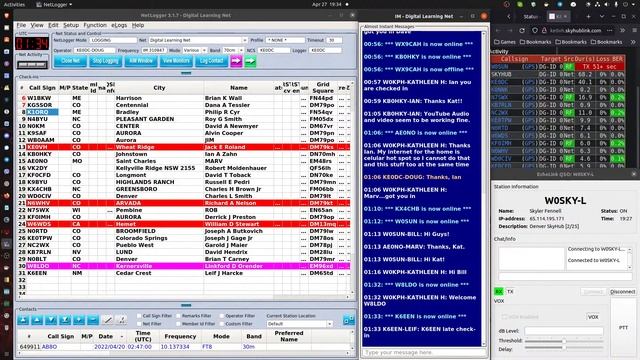Screen dimensions: 640x360
Task: Click the green arrow button in NetLogger
Action: tap(250, 61)
